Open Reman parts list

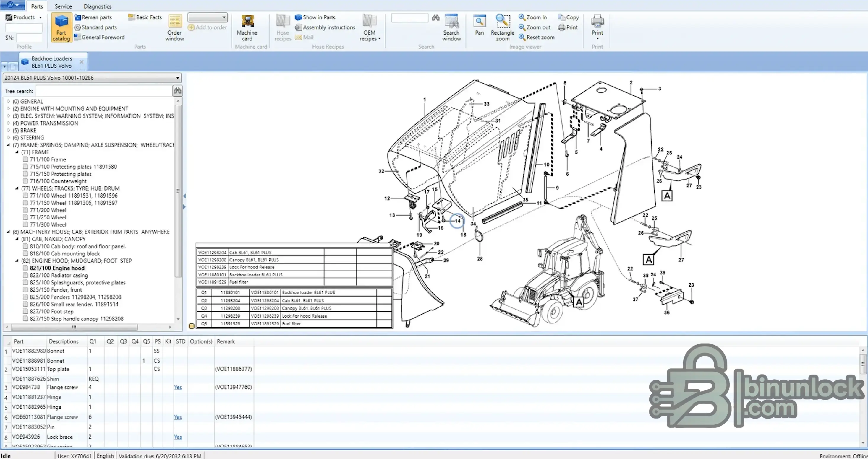[x=93, y=17]
